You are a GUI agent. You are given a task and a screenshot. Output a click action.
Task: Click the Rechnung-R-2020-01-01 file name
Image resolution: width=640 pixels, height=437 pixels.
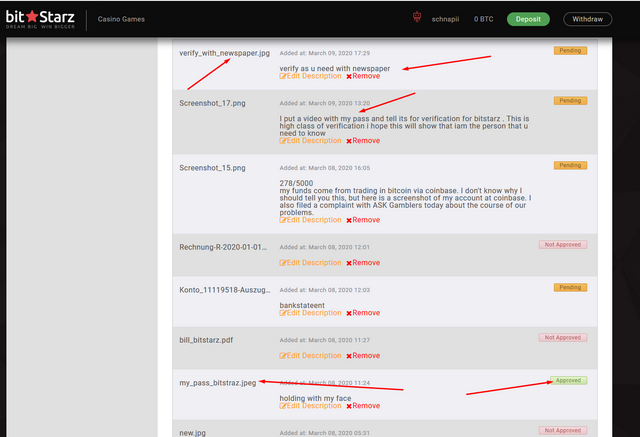point(223,247)
